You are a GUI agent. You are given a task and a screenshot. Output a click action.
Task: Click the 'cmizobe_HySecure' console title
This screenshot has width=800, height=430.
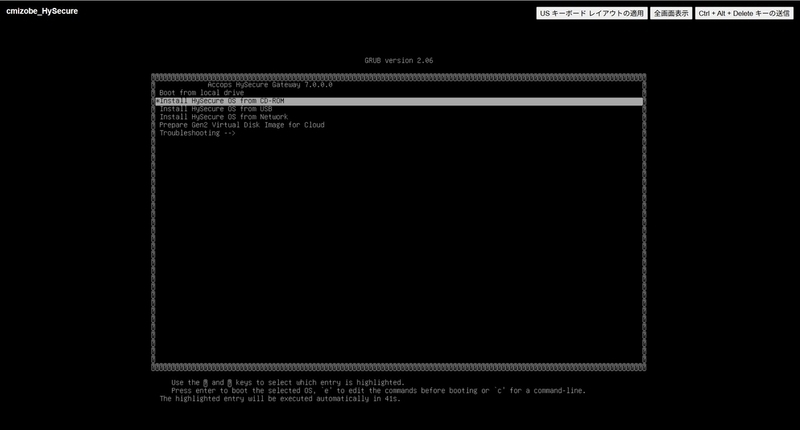click(x=42, y=11)
